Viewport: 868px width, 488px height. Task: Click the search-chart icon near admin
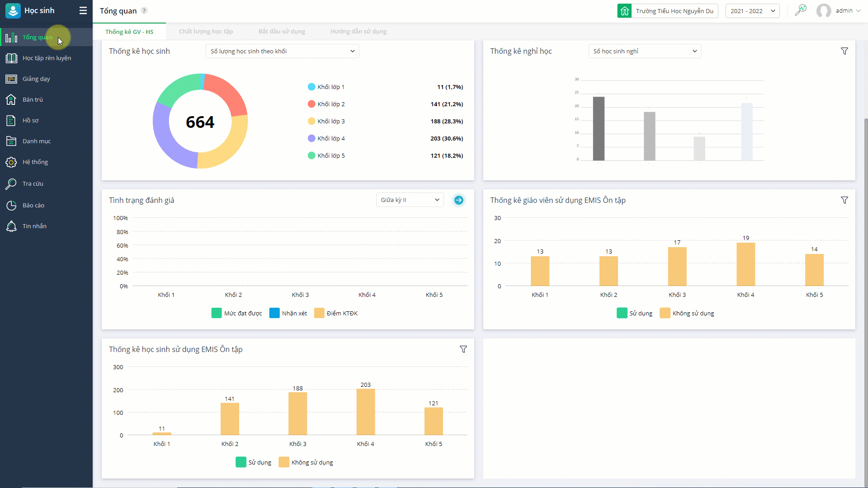pos(800,10)
